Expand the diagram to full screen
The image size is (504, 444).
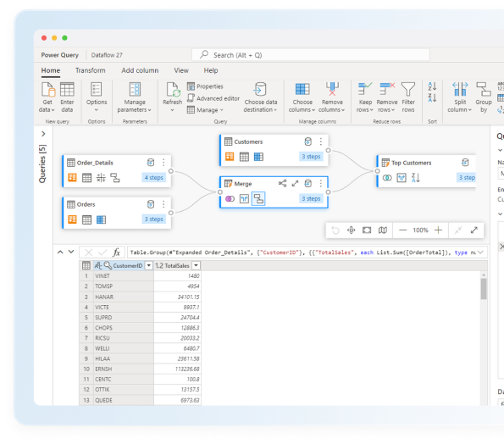point(474,230)
